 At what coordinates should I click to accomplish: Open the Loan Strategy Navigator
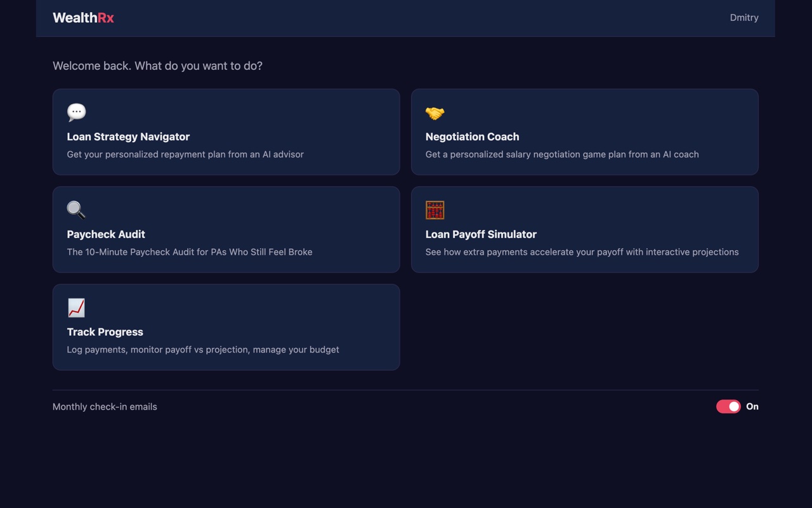pos(226,132)
